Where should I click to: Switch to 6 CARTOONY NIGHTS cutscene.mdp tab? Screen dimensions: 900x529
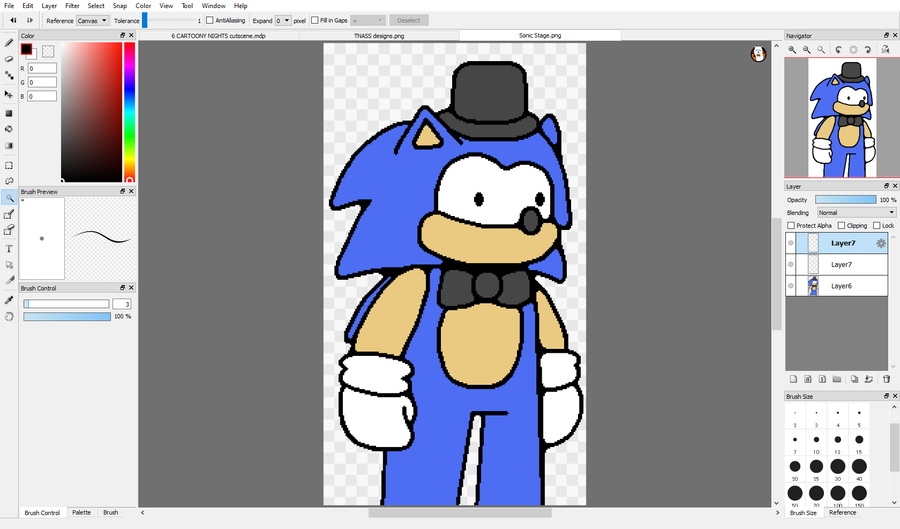click(219, 36)
